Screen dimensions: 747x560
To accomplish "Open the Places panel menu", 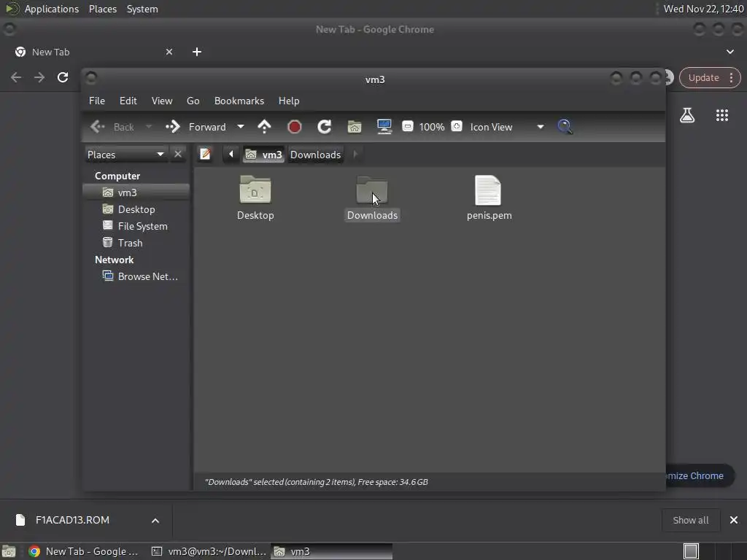I will (103, 9).
